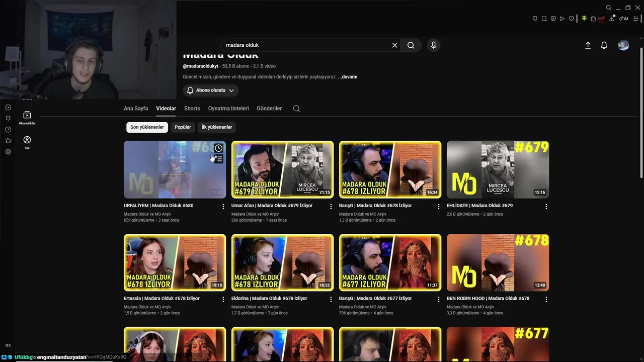The width and height of the screenshot is (644, 362).
Task: Open options menu for EHLİDATE #679 video
Action: 546,207
